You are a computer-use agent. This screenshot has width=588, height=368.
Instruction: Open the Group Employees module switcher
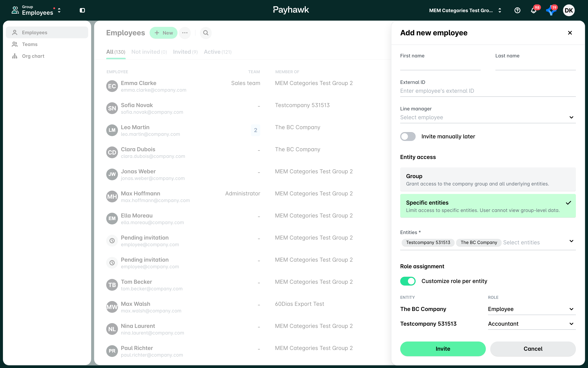coord(36,10)
